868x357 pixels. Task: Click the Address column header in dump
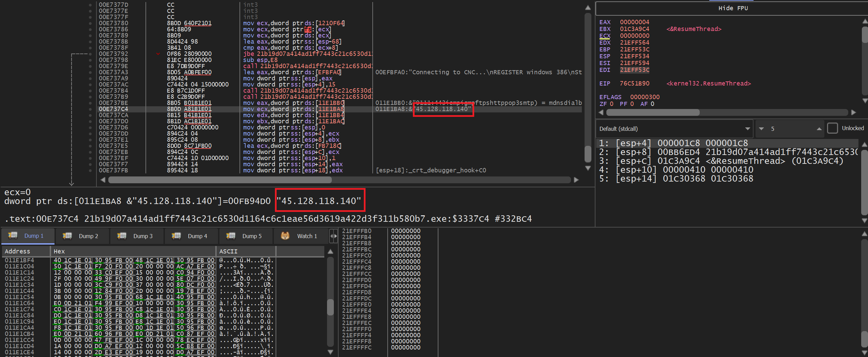tap(26, 251)
